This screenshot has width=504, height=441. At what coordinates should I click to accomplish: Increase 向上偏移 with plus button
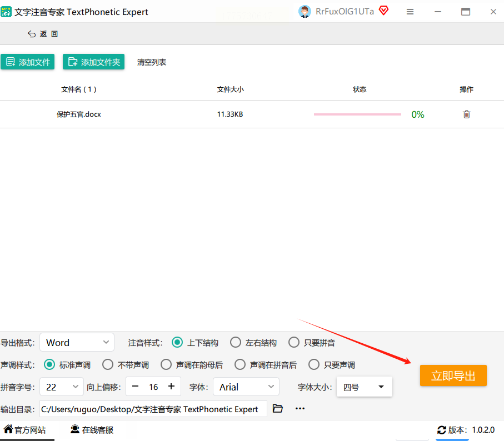(x=171, y=387)
